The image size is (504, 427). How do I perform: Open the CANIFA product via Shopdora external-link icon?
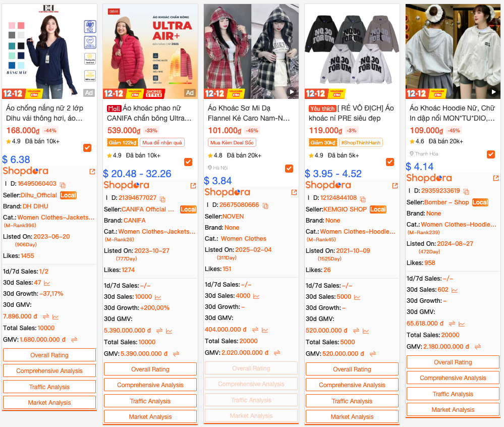pyautogui.click(x=193, y=186)
